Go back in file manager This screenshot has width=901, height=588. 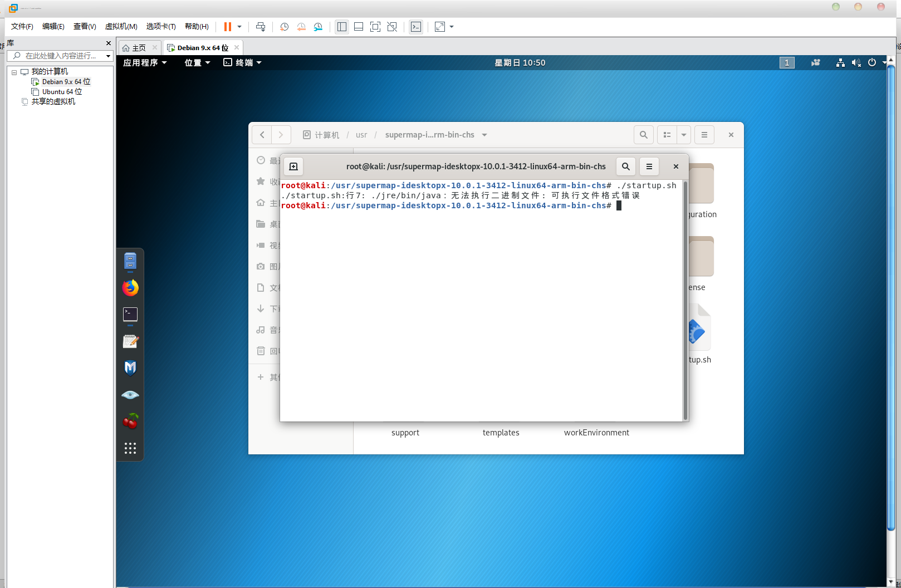[x=262, y=135]
